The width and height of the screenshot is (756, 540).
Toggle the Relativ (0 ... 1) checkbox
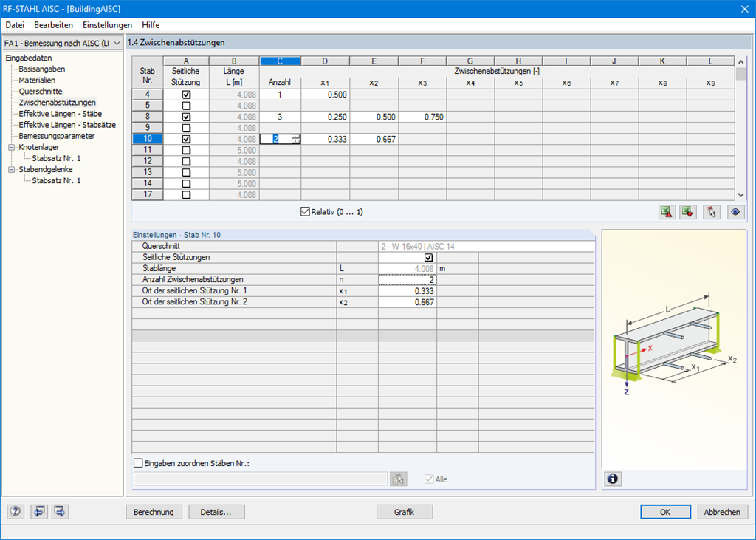click(x=305, y=211)
